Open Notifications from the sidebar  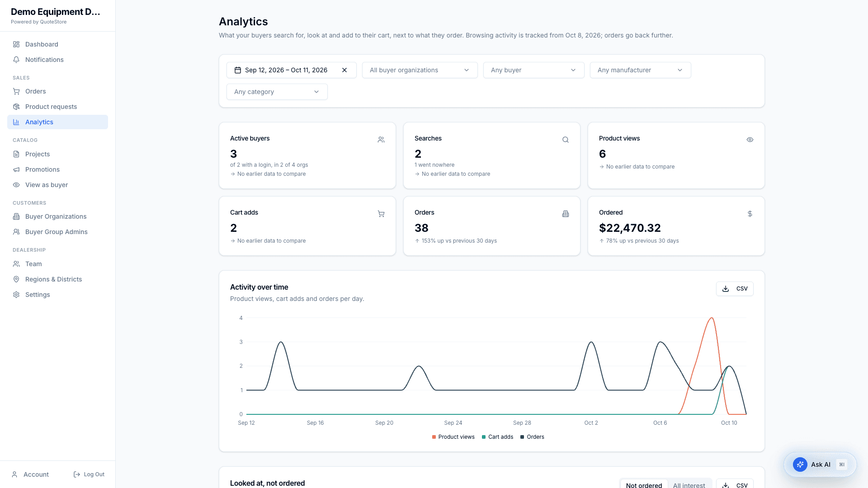tap(57, 60)
